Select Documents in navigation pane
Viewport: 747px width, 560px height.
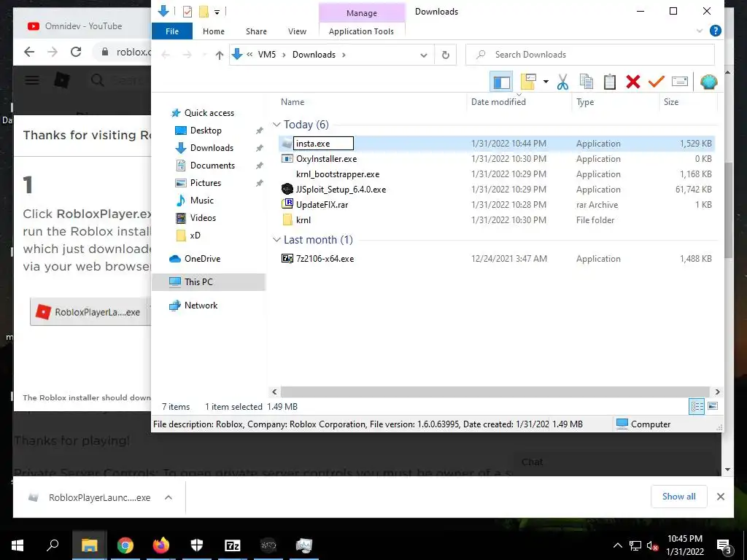click(212, 166)
